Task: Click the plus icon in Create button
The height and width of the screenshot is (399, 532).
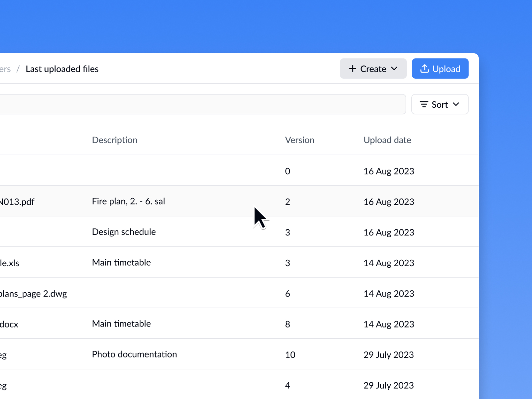Action: click(x=352, y=69)
